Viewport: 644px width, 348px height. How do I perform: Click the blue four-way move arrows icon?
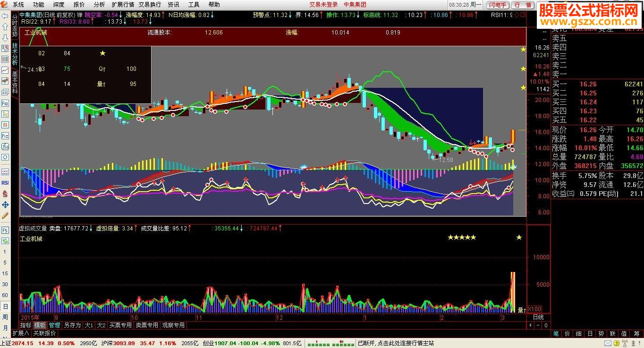(5, 204)
